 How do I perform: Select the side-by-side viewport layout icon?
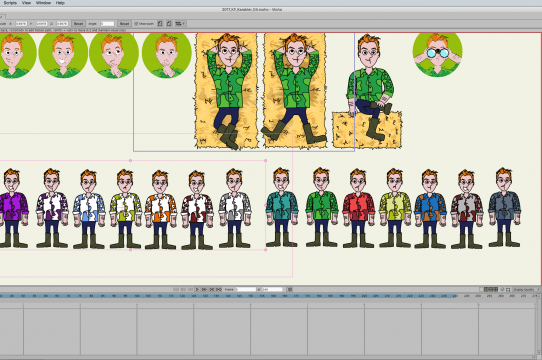(x=486, y=289)
